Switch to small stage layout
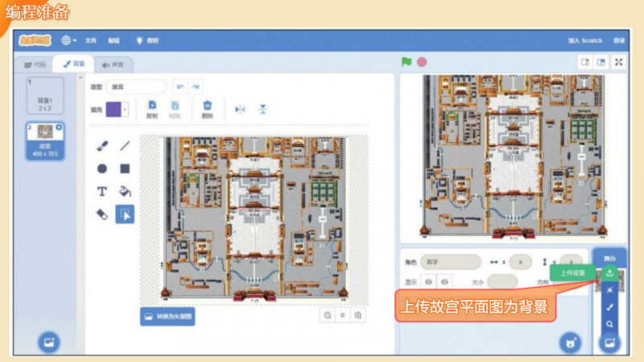Screen dimensions: 644x362 [x=585, y=63]
